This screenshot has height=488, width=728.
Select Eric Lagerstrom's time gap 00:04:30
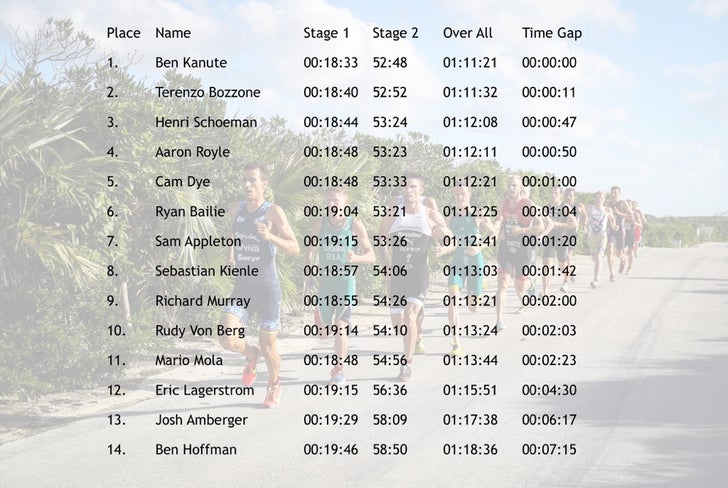tap(549, 390)
